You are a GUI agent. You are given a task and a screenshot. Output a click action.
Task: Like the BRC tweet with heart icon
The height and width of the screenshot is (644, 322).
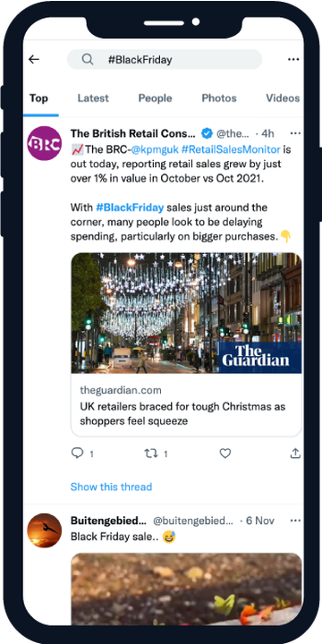tap(225, 453)
